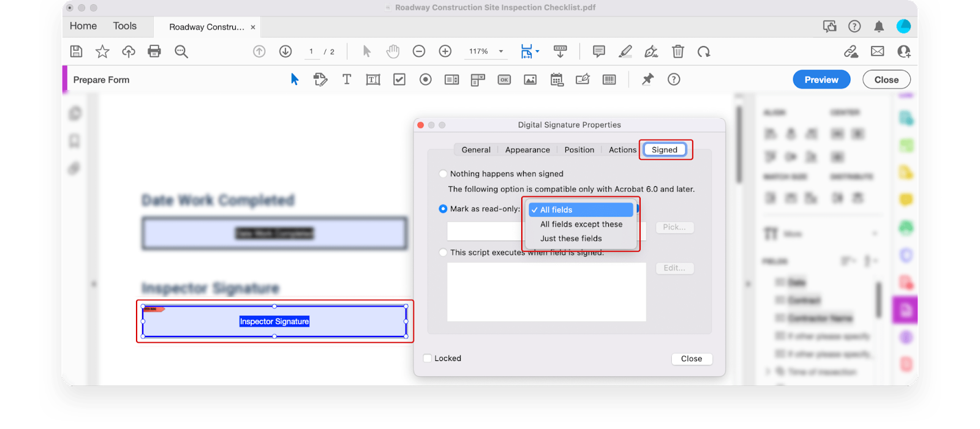Close the Digital Signature Properties dialog

point(692,359)
